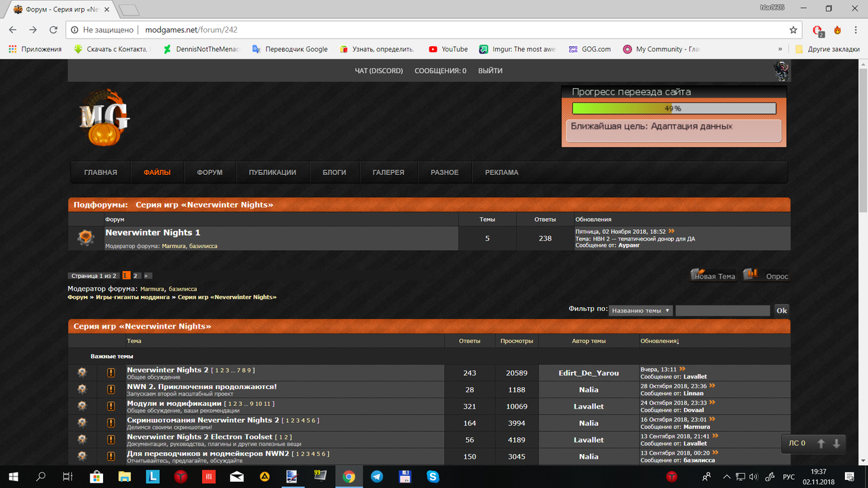Go back using the browser back arrow
868x488 pixels.
(x=14, y=30)
